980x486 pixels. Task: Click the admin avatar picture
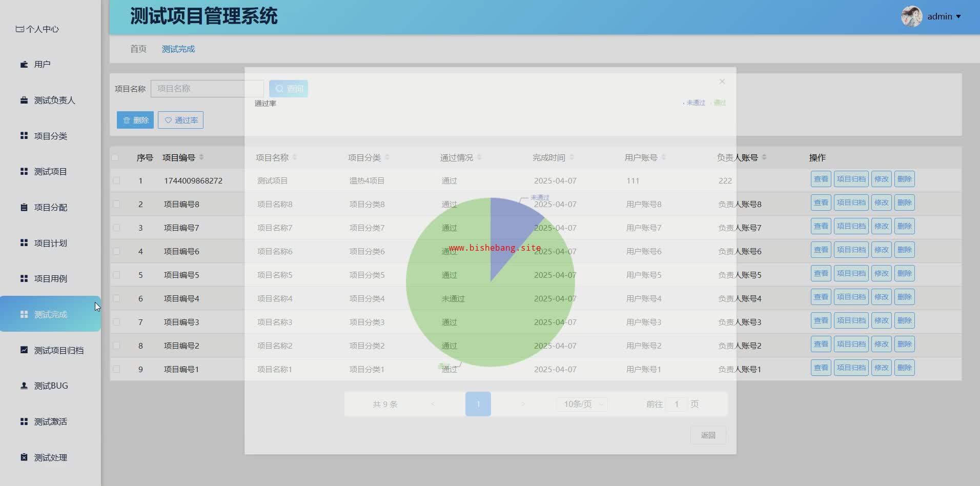point(911,16)
